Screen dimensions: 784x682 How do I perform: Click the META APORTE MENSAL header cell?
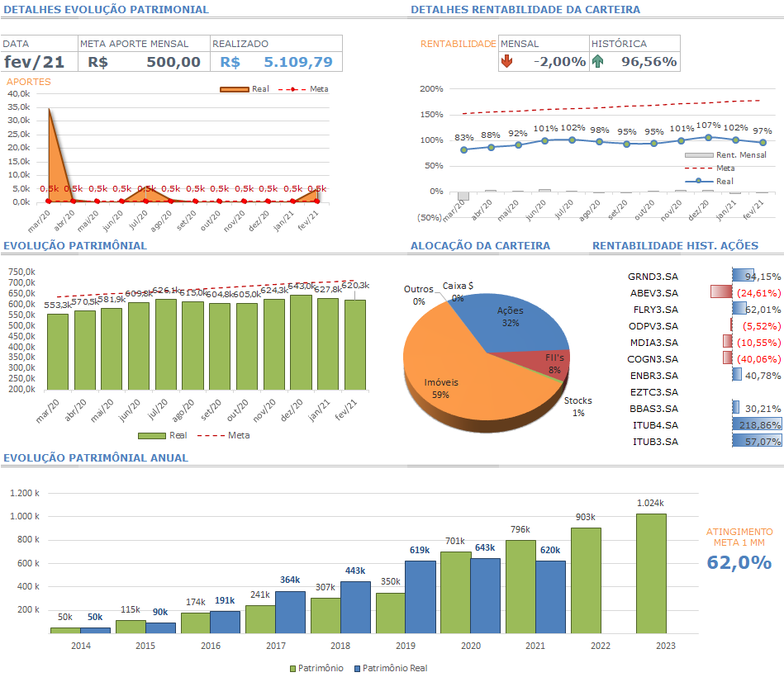[144, 44]
